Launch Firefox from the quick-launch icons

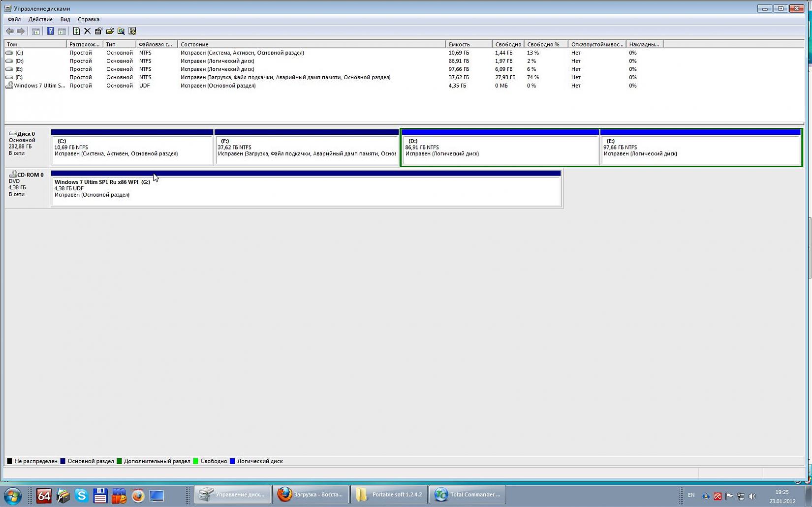(x=138, y=495)
